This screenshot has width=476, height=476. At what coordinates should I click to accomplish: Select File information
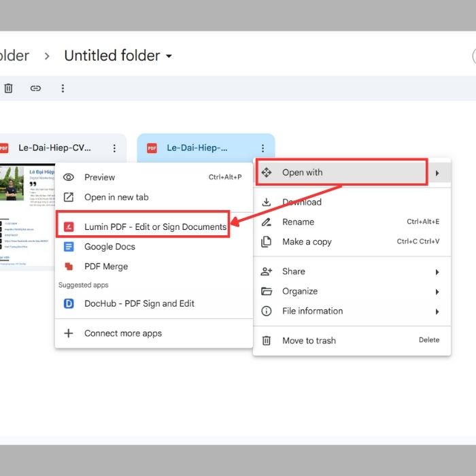[x=352, y=311]
